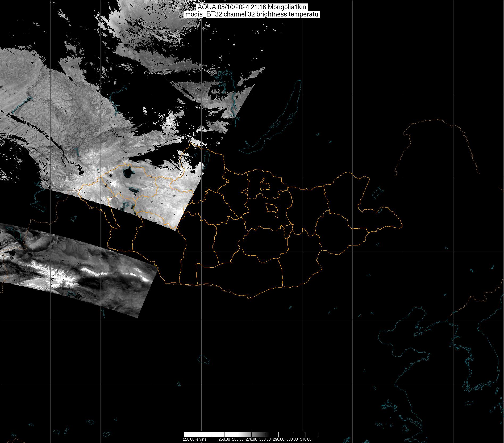Pick the 280.00 colorbar label
Image resolution: width=504 pixels, height=443 pixels.
(265, 439)
